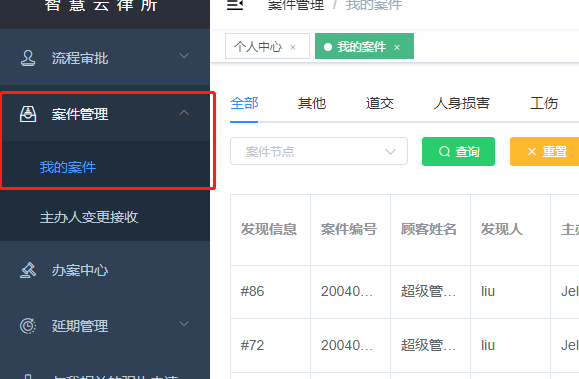Open the 流程审批 menu item

pyautogui.click(x=105, y=58)
